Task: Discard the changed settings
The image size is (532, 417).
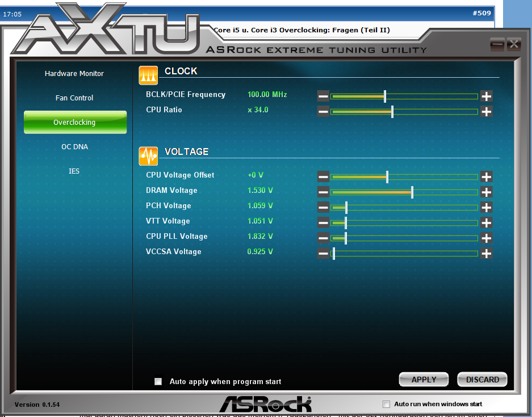Action: coord(483,380)
